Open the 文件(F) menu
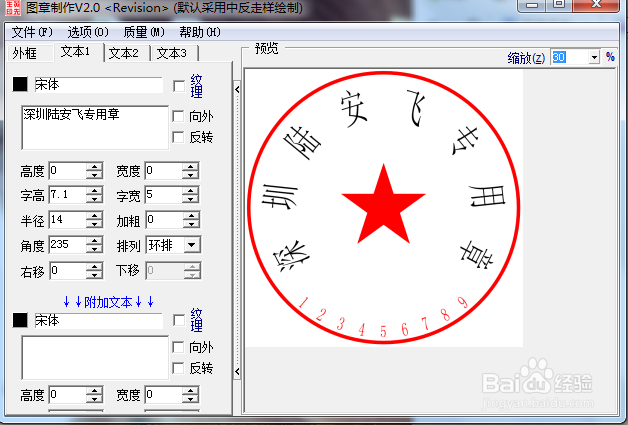Image resolution: width=628 pixels, height=425 pixels. point(32,32)
